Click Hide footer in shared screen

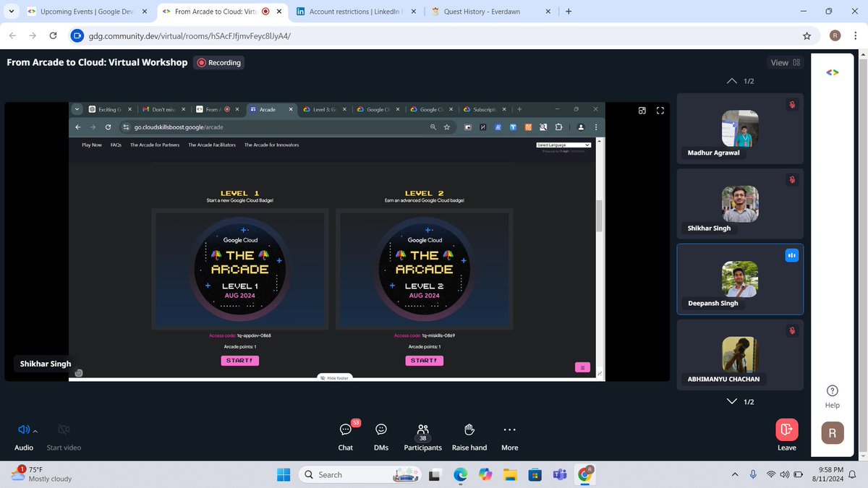tap(334, 378)
